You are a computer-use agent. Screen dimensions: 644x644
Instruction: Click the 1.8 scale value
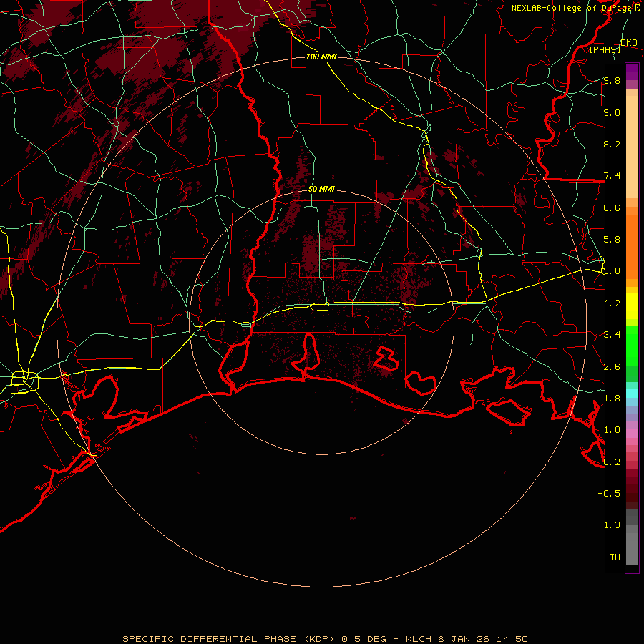pyautogui.click(x=612, y=399)
